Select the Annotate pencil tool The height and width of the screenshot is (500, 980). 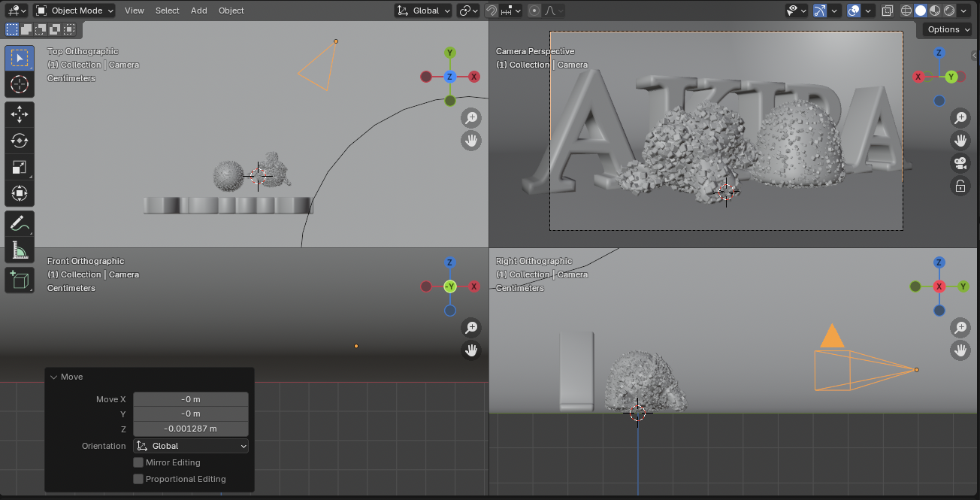pyautogui.click(x=20, y=223)
